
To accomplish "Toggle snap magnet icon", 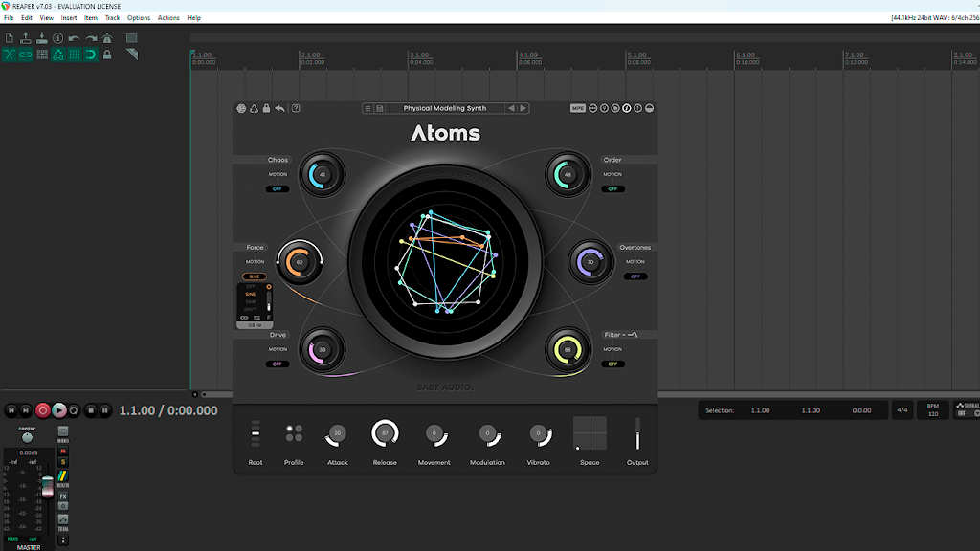I will pos(91,55).
